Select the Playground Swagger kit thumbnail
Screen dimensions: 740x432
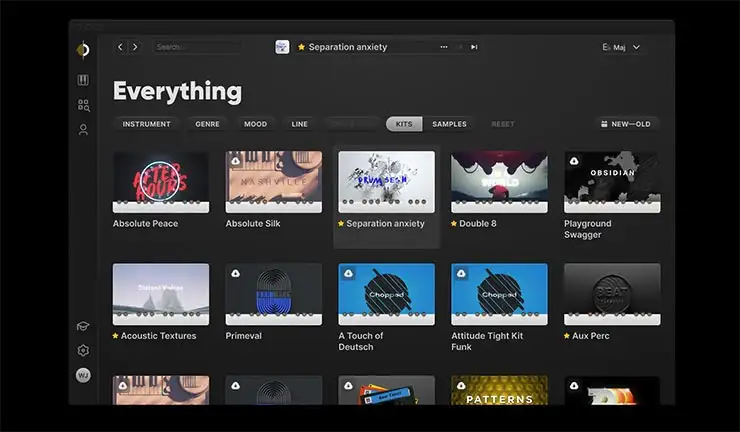click(612, 182)
